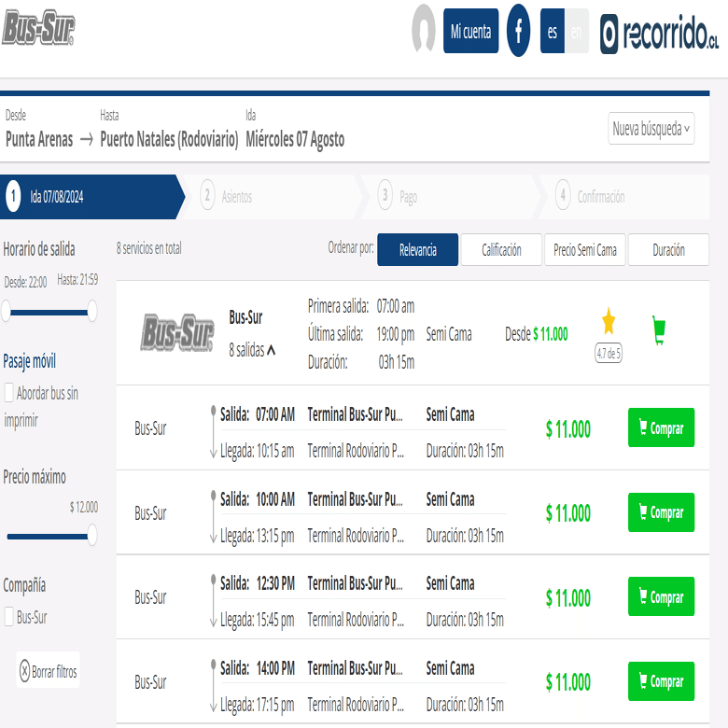Sort results by Calificación
The height and width of the screenshot is (728, 728).
tap(501, 250)
